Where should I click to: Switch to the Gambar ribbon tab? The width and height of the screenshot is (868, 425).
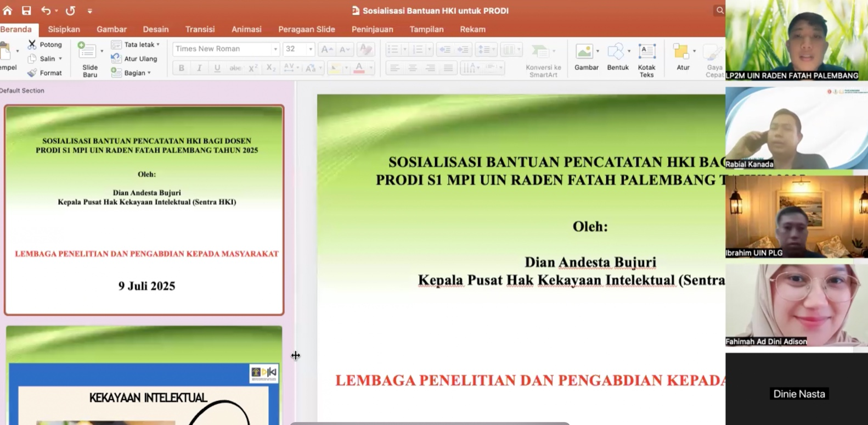click(111, 29)
